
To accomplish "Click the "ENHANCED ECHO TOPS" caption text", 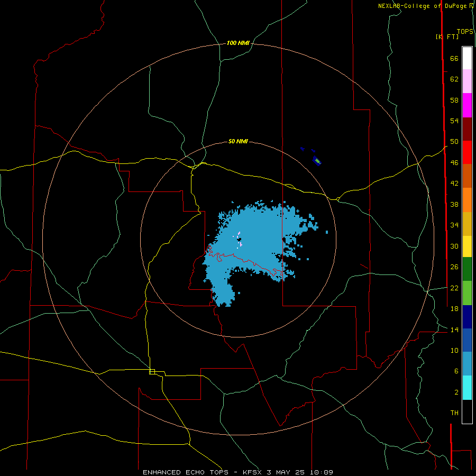I will tap(186, 472).
